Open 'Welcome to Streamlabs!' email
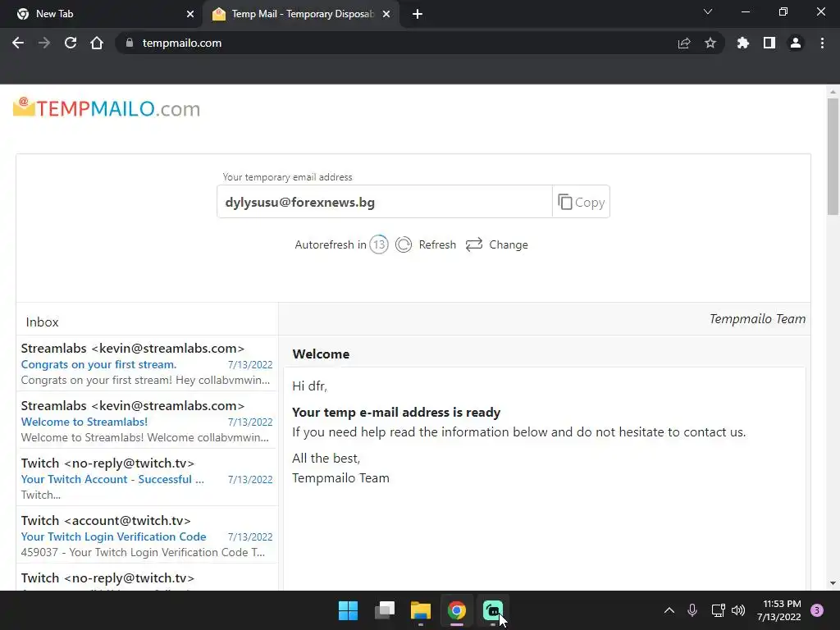Image resolution: width=840 pixels, height=630 pixels. (x=84, y=422)
